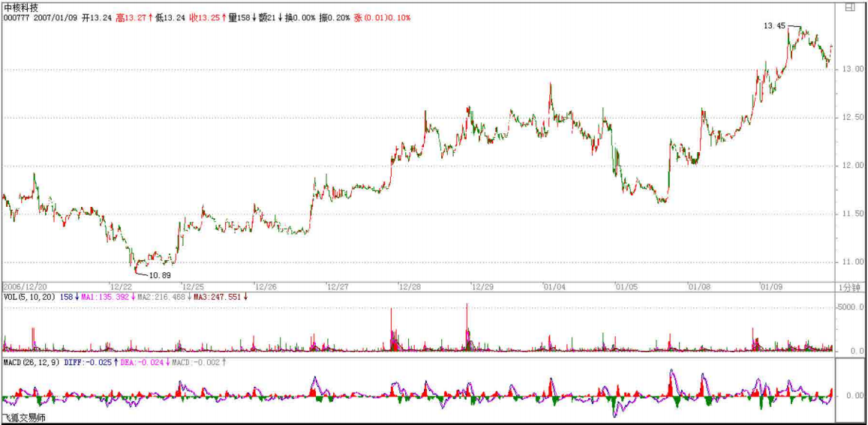Click the MACD(26,12,9) indicator label
Screen dimensions: 868x425
(x=30, y=363)
